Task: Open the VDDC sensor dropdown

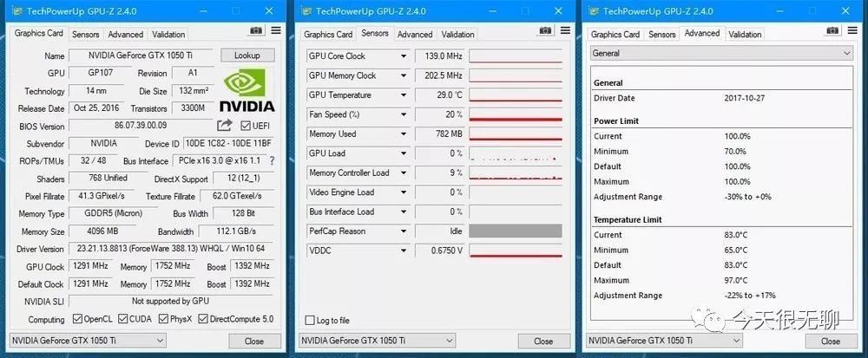Action: (404, 251)
